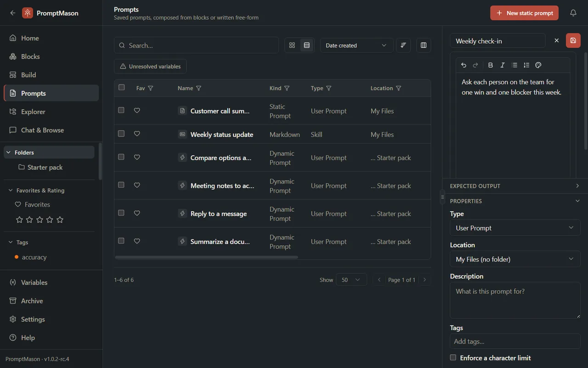
Task: Undo the last edit in editor
Action: (x=464, y=65)
